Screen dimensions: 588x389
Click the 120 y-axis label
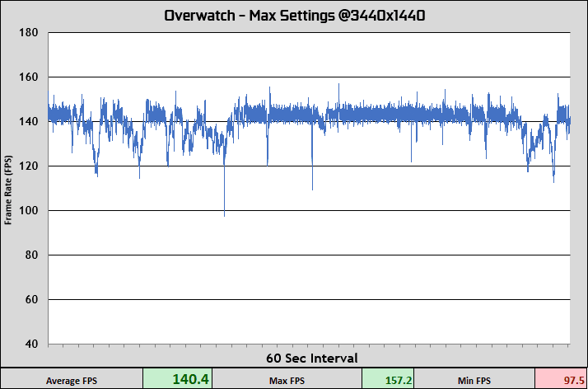pyautogui.click(x=29, y=166)
